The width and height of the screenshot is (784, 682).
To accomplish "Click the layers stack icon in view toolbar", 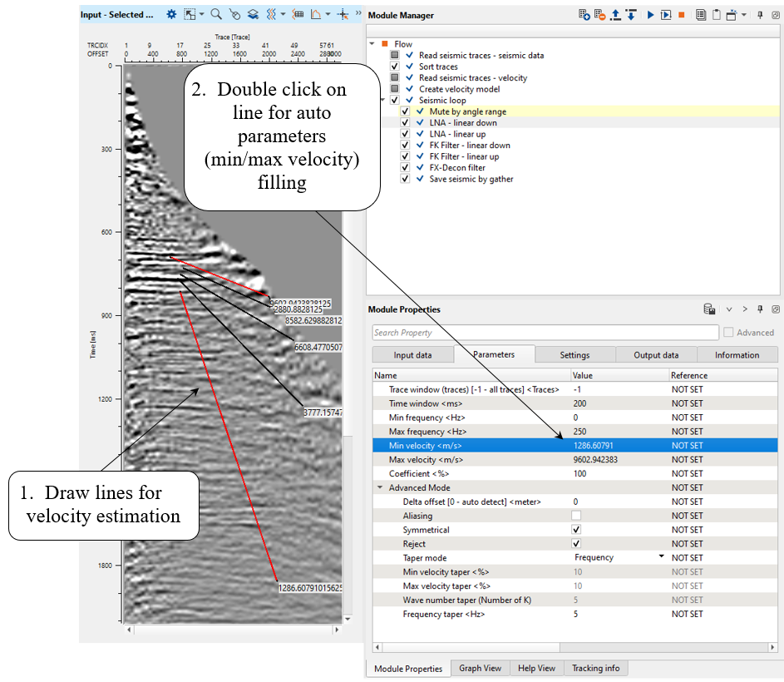I will pyautogui.click(x=253, y=14).
